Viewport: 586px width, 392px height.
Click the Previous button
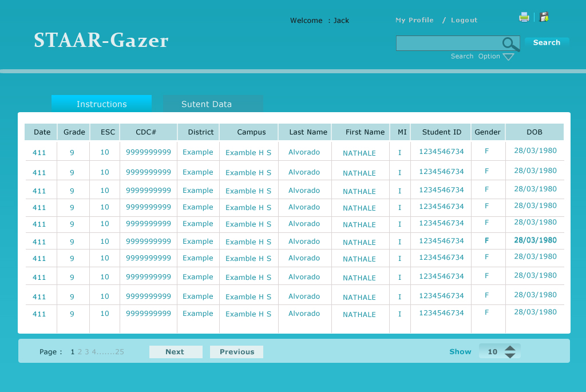[x=236, y=351]
